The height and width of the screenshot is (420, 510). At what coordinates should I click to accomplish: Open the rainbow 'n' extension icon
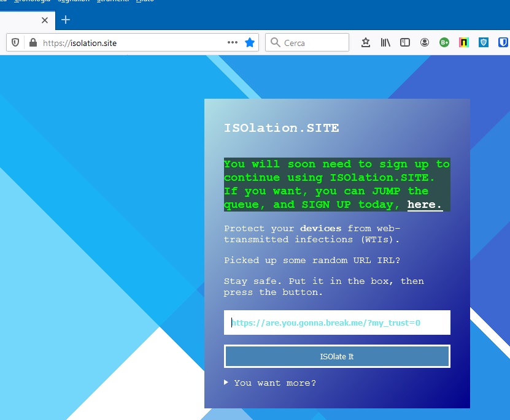click(464, 42)
